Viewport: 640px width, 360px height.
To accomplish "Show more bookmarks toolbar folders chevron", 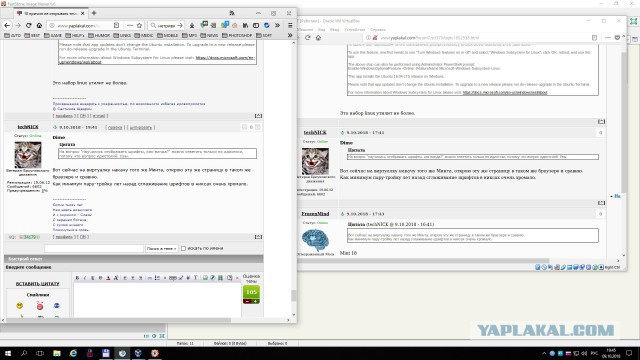I will (x=290, y=36).
